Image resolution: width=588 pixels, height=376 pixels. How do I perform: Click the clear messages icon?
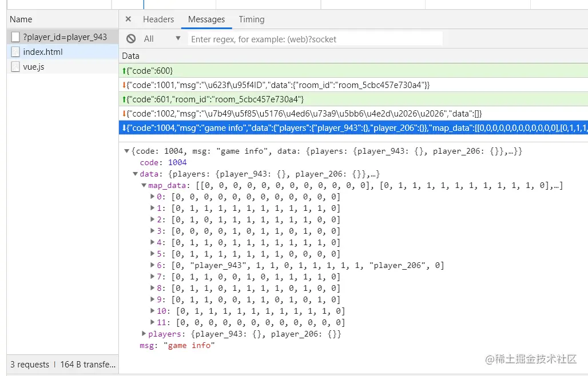(131, 39)
